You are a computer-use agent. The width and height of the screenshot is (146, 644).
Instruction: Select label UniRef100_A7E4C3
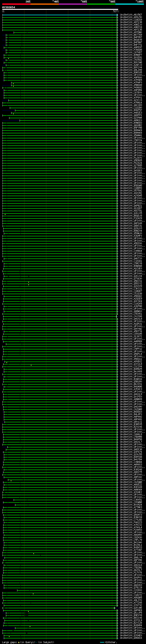pos(131,389)
